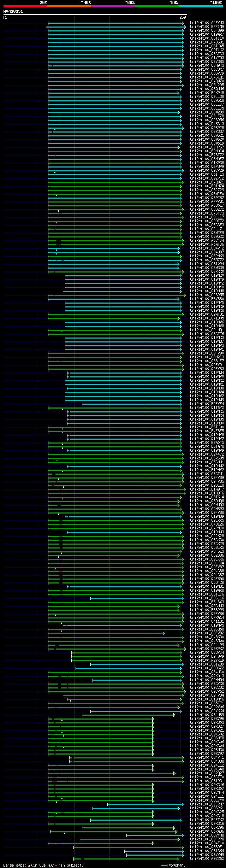Click the query name AV420251

(13, 11)
